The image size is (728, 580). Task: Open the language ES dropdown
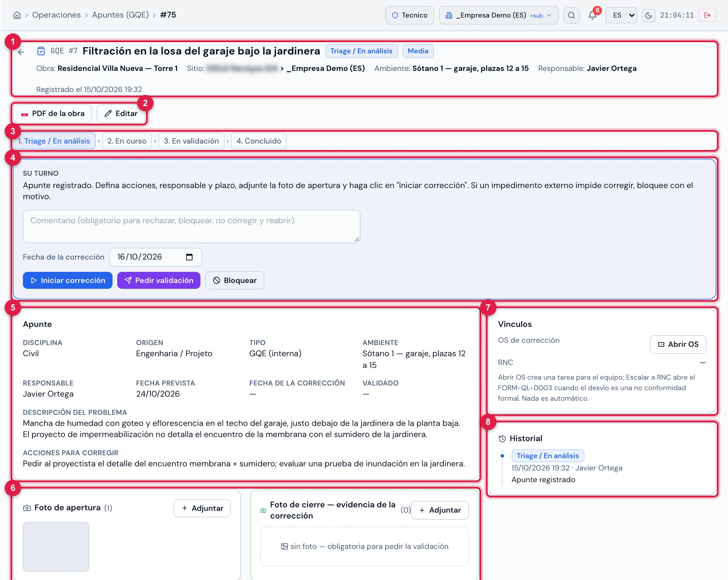[621, 15]
